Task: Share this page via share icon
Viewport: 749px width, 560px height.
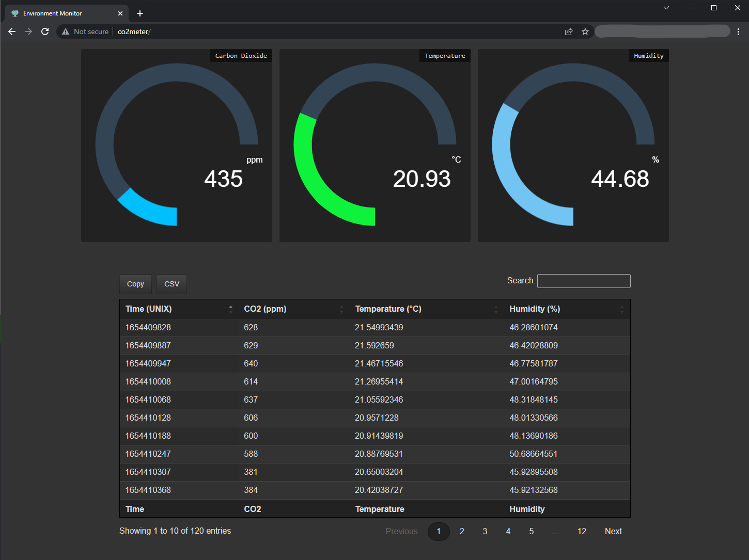Action: click(569, 31)
